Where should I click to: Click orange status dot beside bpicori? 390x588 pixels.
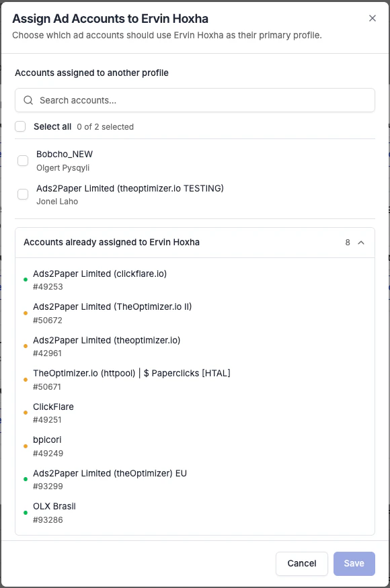26,446
